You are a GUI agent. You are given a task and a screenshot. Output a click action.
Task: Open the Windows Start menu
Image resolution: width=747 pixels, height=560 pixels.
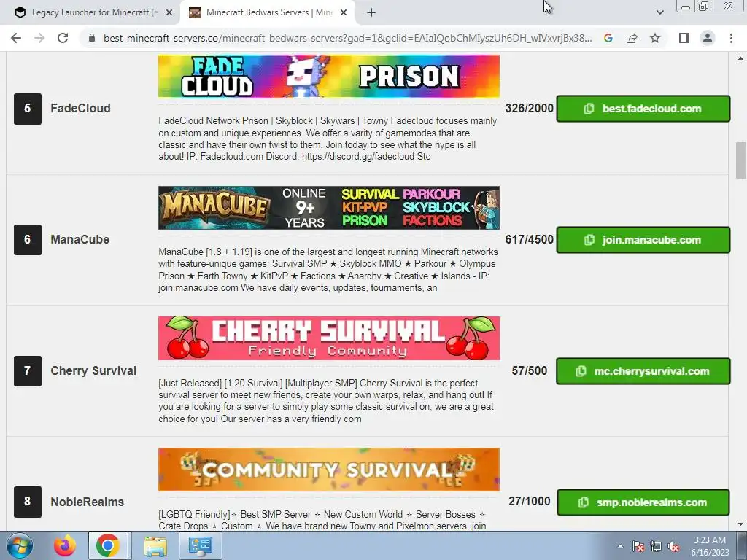pyautogui.click(x=20, y=545)
